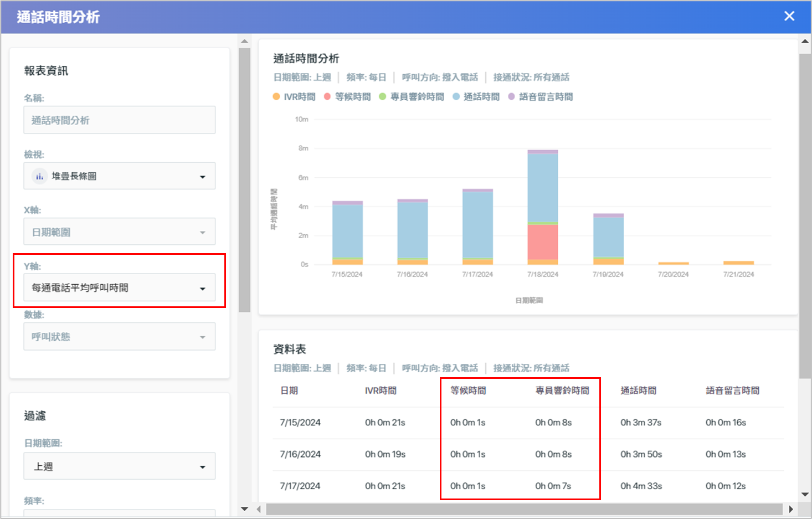812x519 pixels.
Task: Click the 7/21/2024 bar in chart
Action: (738, 263)
